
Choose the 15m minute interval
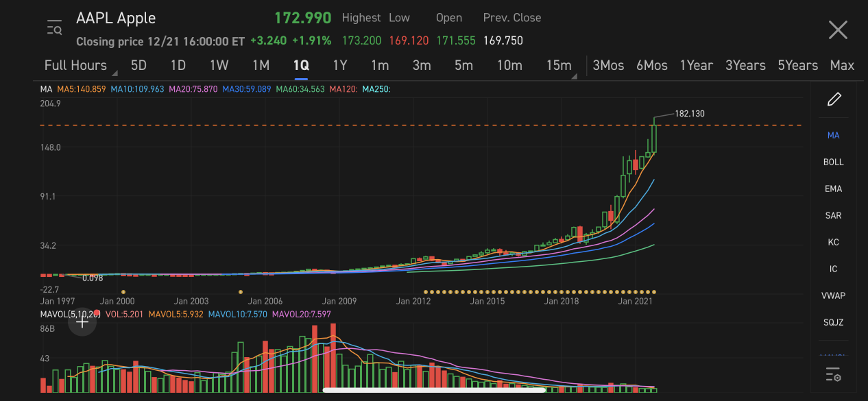(559, 66)
